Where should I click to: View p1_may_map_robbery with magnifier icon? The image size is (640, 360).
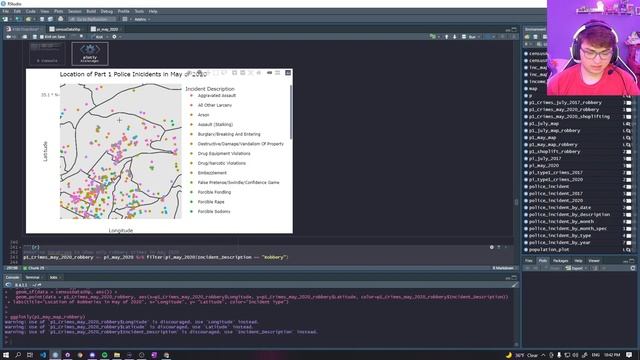click(x=629, y=145)
